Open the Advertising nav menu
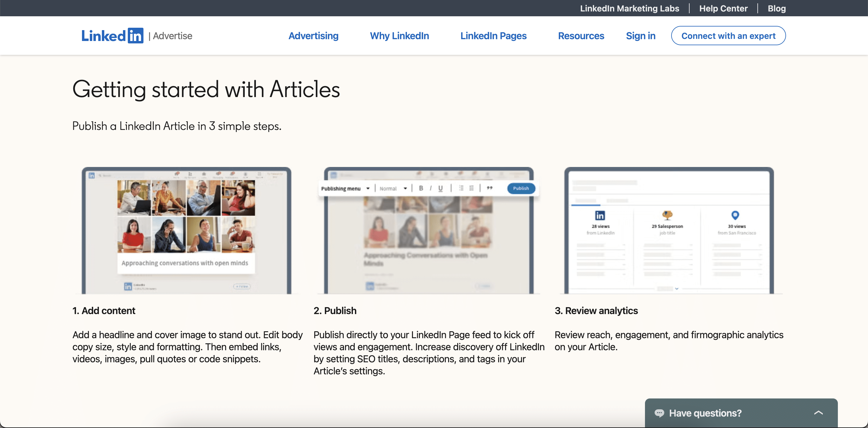This screenshot has height=428, width=868. (313, 36)
